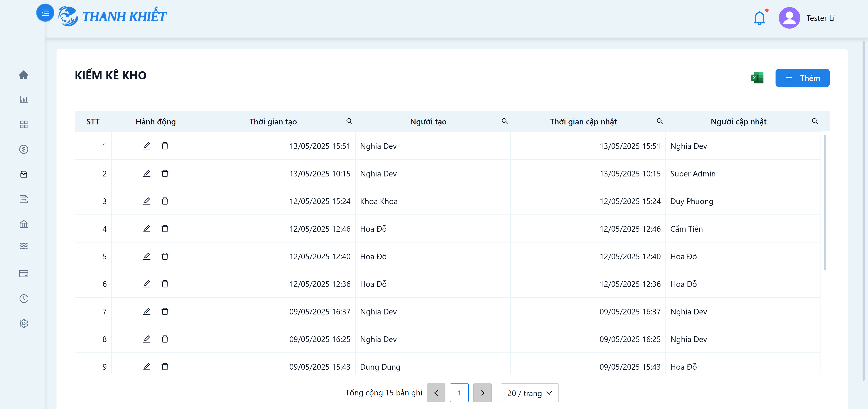The image size is (868, 409).
Task: Open the bank building icon in the sidebar
Action: click(24, 224)
